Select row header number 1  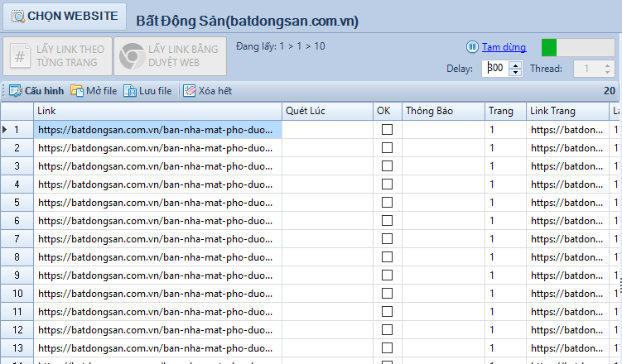tap(17, 130)
